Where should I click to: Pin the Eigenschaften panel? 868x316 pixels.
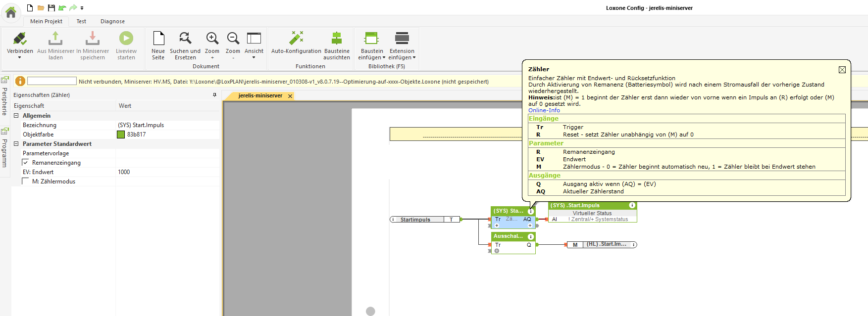(214, 95)
